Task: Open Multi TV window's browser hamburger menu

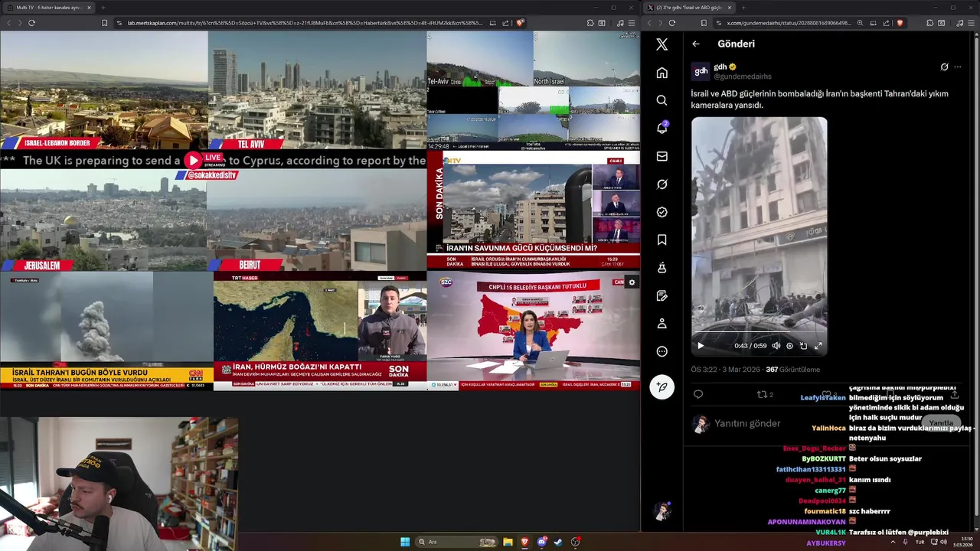Action: 632,23
